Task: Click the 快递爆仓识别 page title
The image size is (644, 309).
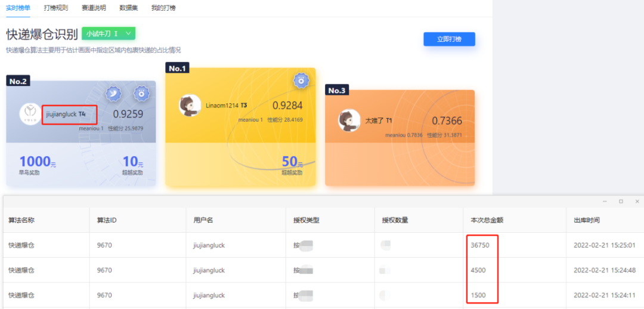Action: coord(42,35)
